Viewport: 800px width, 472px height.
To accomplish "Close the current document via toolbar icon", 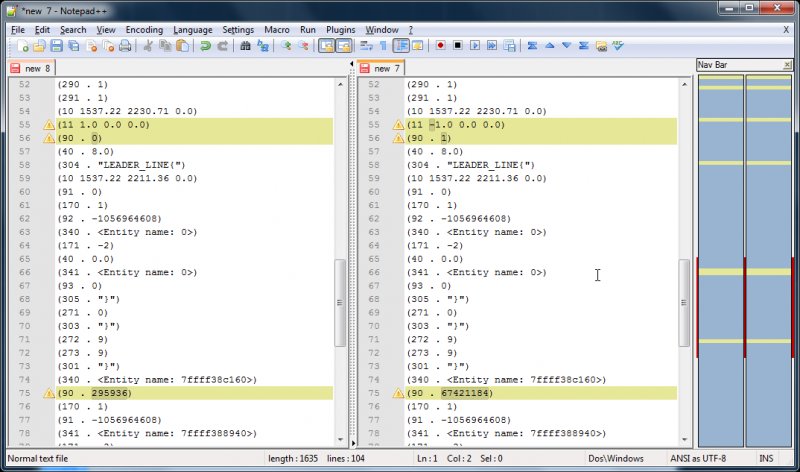I will click(x=91, y=46).
